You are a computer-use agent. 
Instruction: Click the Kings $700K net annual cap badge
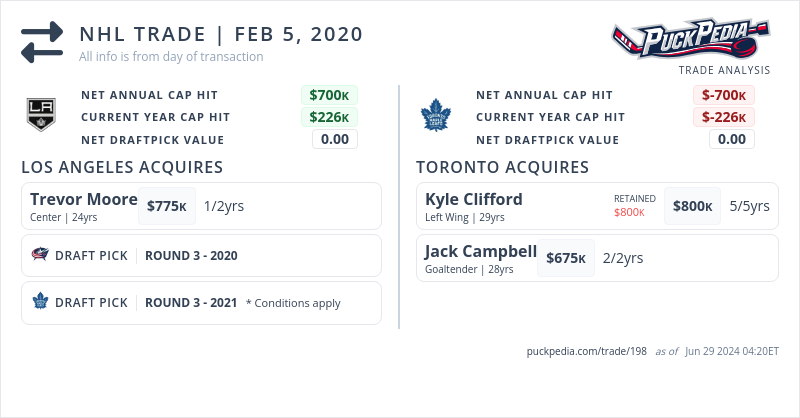point(329,95)
